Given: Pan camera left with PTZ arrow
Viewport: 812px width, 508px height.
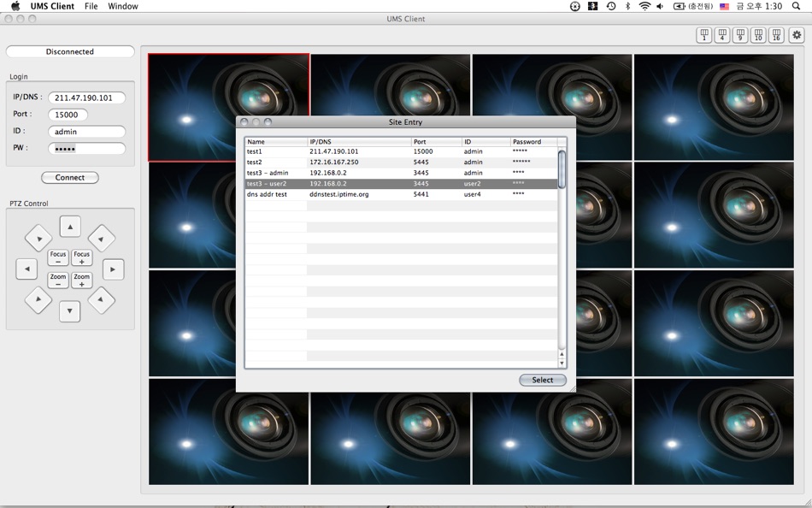Looking at the screenshot, I should click(27, 269).
